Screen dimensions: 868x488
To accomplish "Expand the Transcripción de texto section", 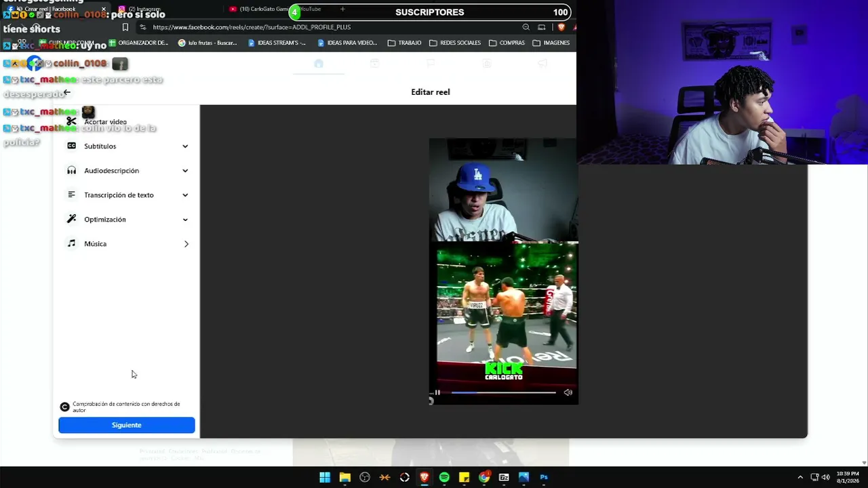I will pyautogui.click(x=185, y=195).
